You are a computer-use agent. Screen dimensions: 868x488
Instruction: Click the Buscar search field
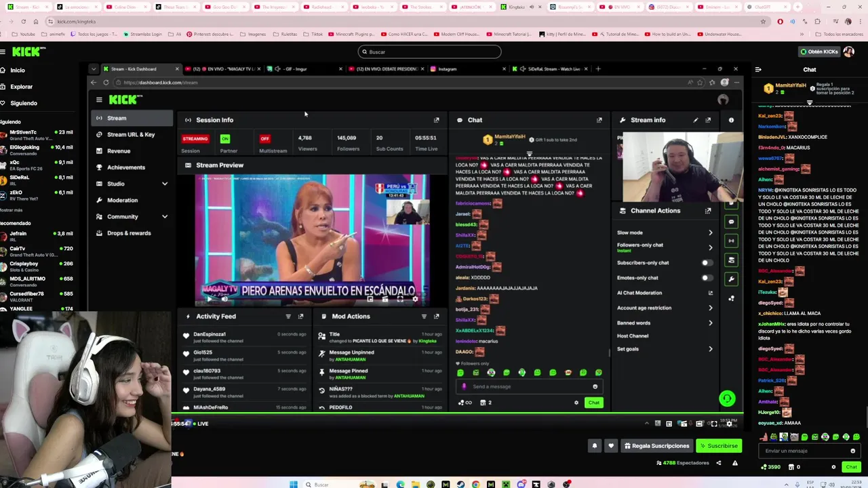coord(429,52)
